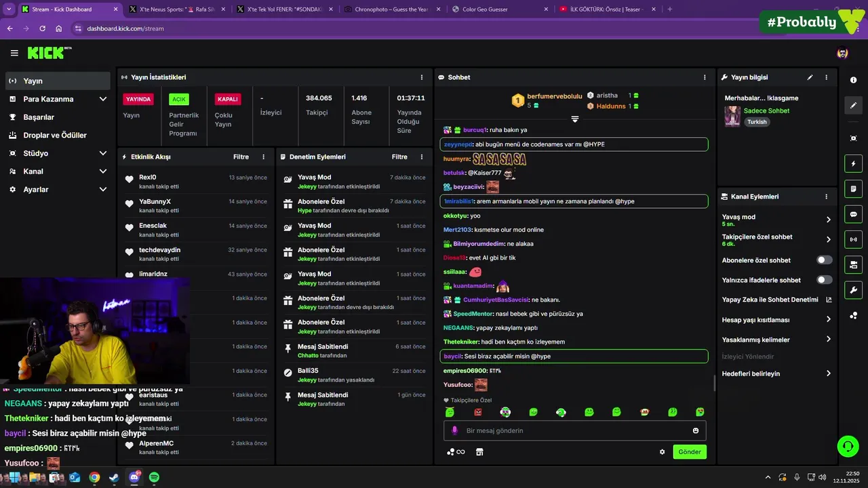Open three-dot menu of the Sohbet panel
Screen dimensions: 868x488
tap(705, 77)
